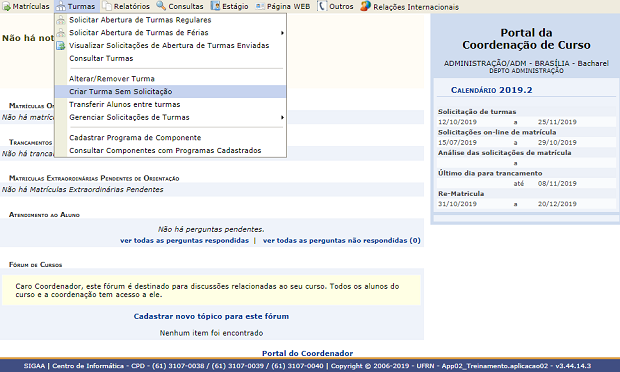Click Matrículas Extraordinárias Pendentes de Orientação heading
620x372 pixels.
[x=94, y=178]
